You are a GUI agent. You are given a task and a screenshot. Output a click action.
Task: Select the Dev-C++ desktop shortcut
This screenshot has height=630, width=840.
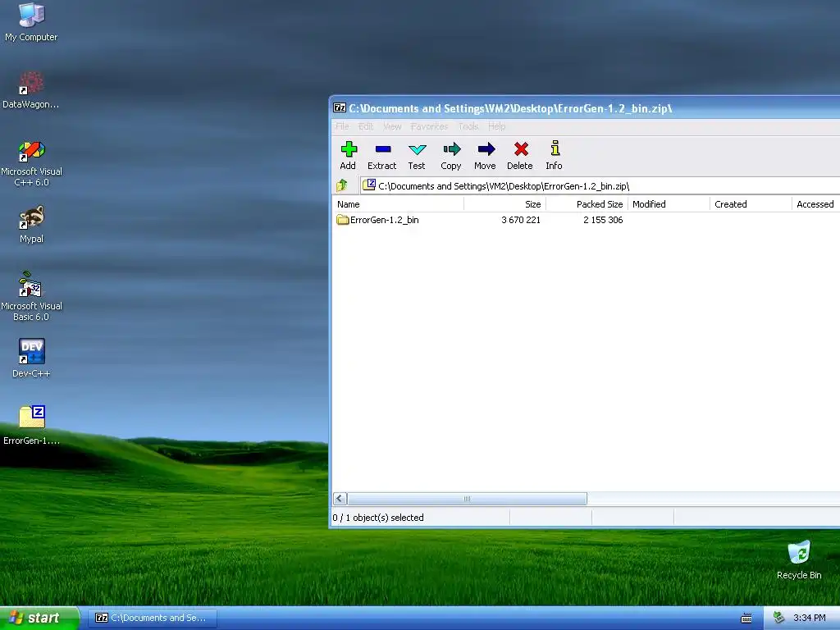(31, 358)
